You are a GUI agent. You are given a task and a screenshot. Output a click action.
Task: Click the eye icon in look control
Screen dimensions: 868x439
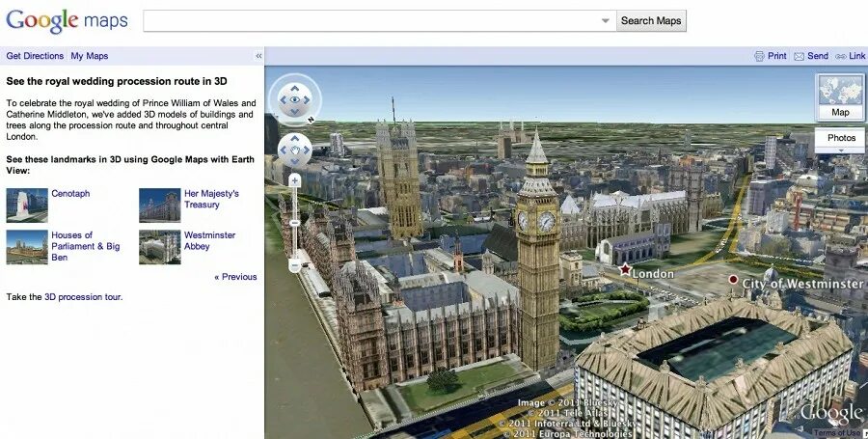click(294, 99)
